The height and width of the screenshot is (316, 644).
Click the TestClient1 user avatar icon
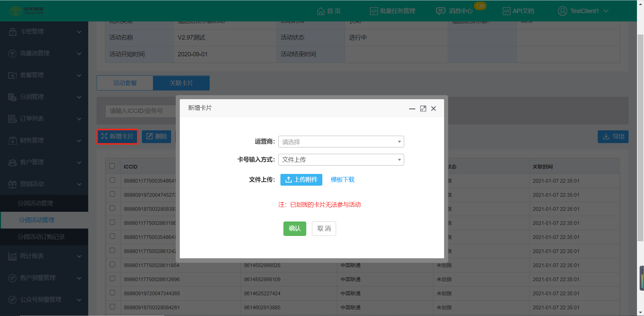562,11
